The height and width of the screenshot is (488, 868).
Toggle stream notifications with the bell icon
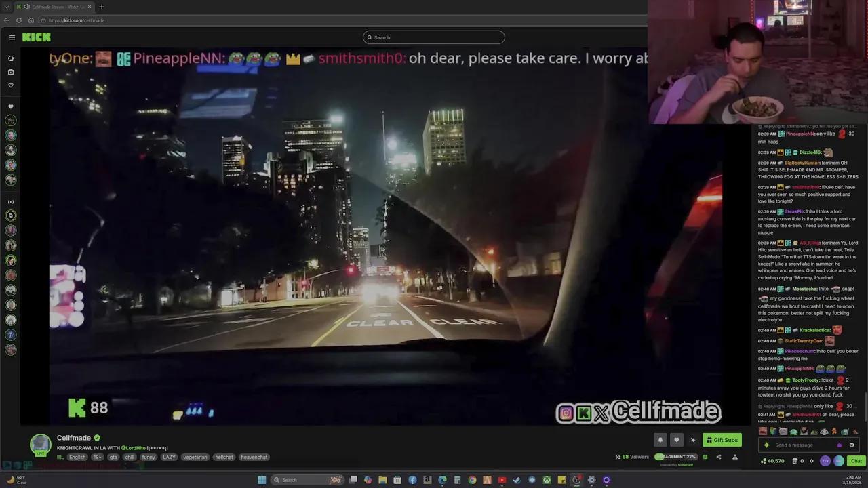(x=660, y=440)
